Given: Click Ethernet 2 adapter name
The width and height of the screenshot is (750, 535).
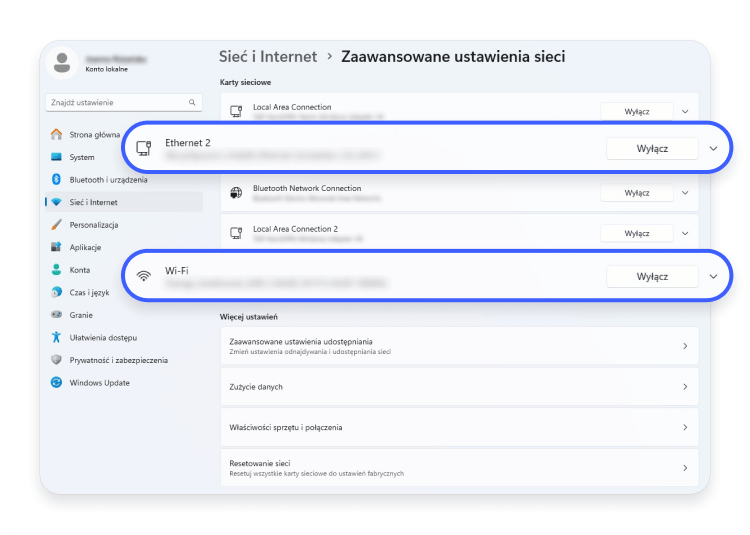Looking at the screenshot, I should tap(188, 142).
